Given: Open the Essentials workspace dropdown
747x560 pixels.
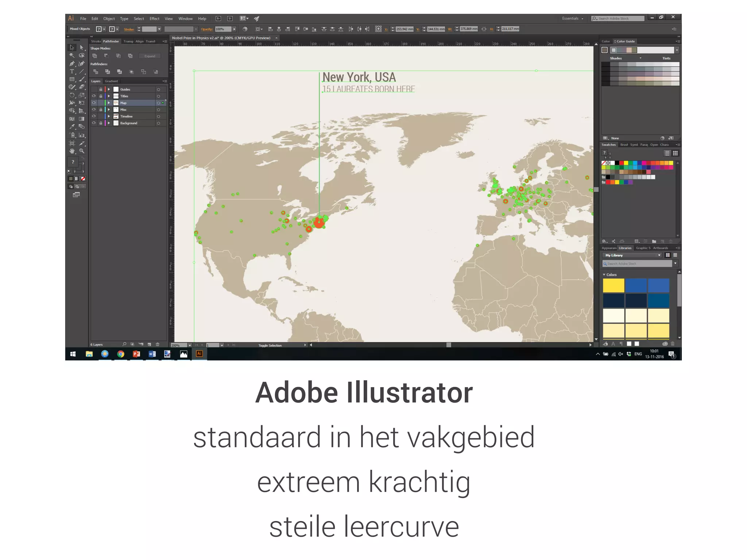Looking at the screenshot, I should click(573, 19).
